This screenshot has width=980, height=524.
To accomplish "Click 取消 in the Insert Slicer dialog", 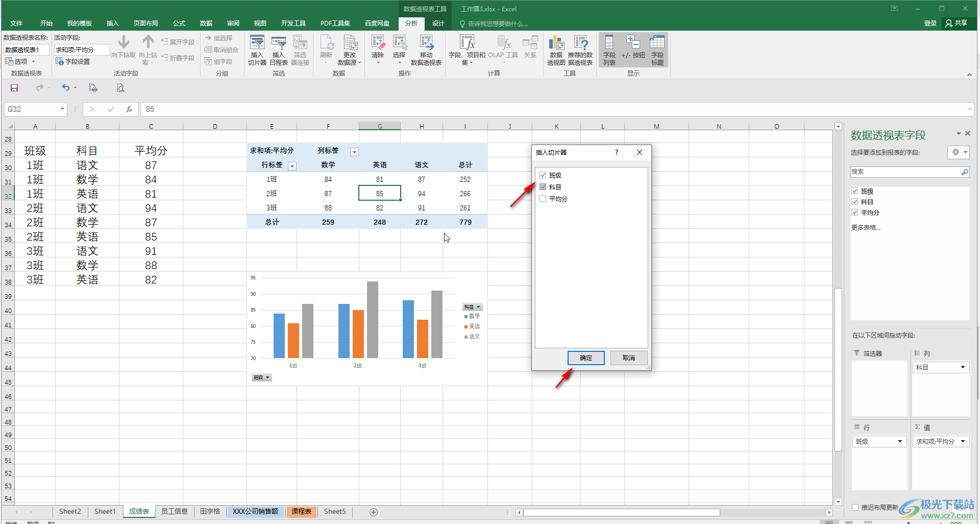I will (x=629, y=358).
